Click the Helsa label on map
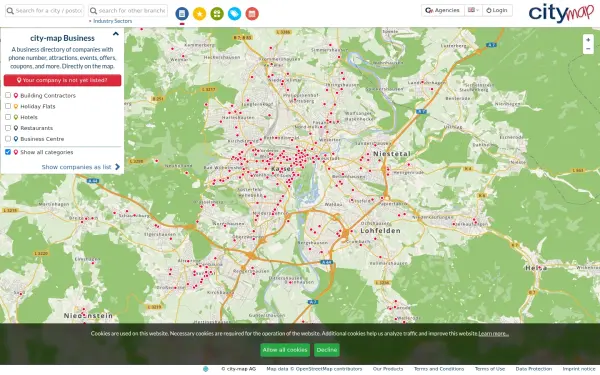 tap(536, 268)
